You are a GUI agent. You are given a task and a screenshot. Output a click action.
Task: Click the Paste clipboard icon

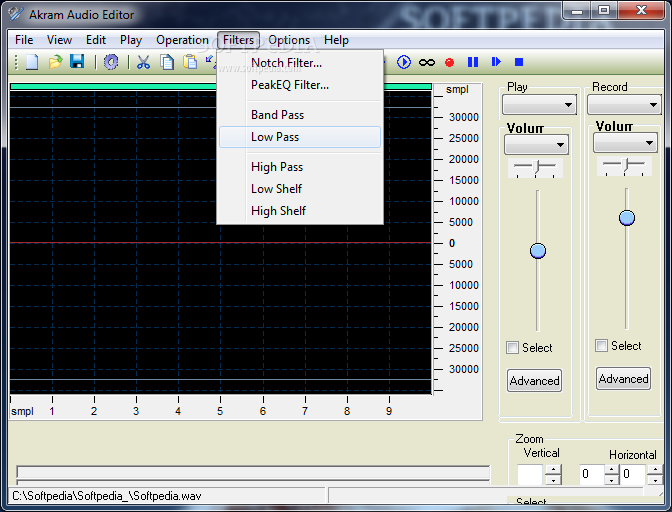tap(190, 62)
